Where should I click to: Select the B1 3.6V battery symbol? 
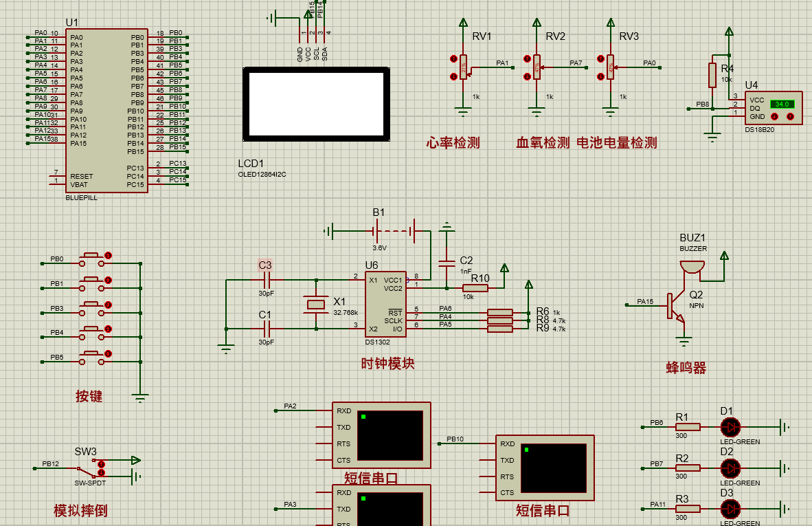coord(395,230)
